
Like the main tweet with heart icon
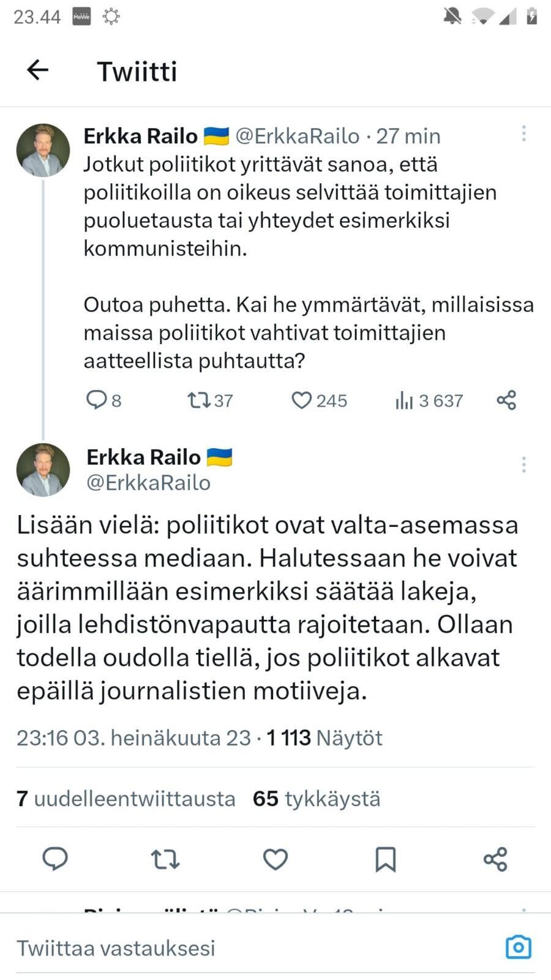275,859
